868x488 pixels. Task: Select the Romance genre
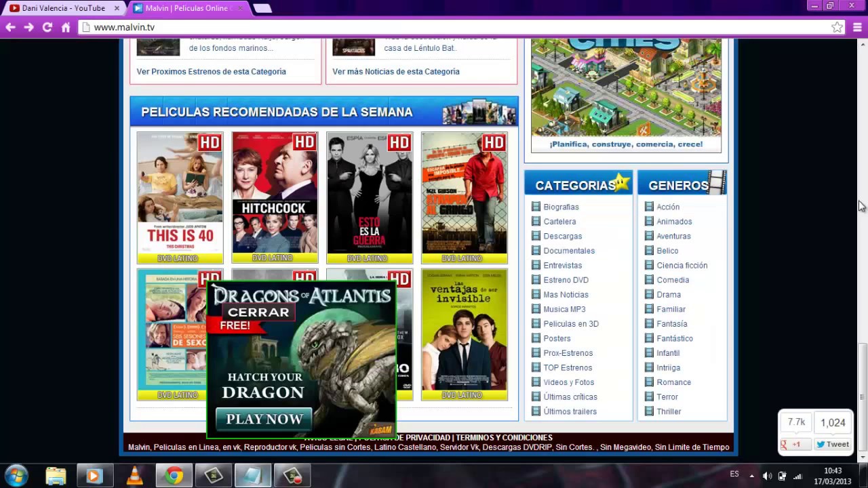pos(673,382)
